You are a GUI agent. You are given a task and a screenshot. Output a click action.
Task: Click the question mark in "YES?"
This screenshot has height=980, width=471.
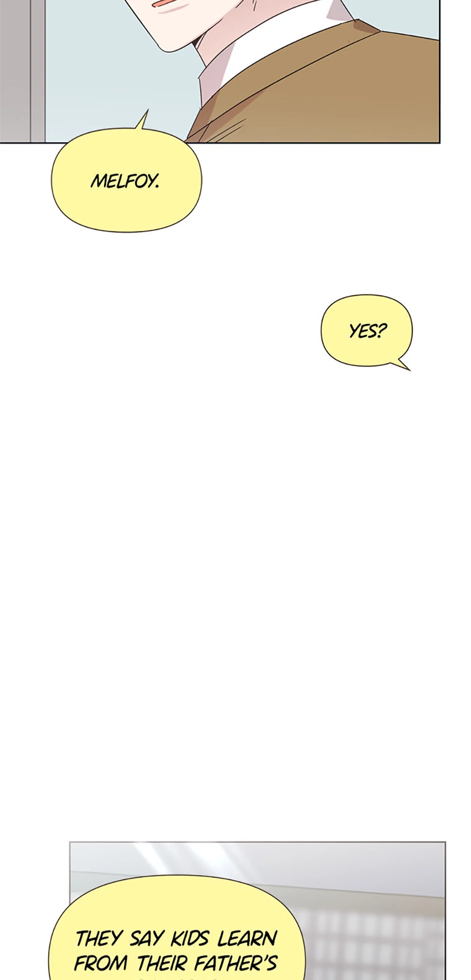(x=381, y=330)
